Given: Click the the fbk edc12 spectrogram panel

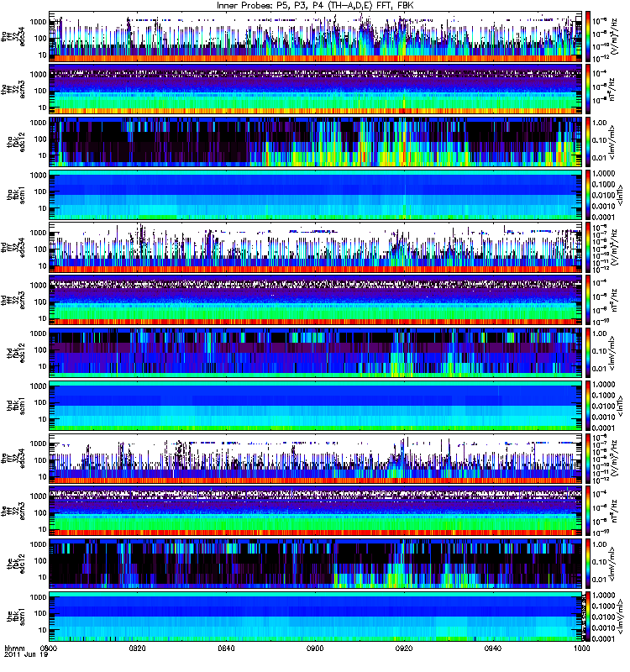Looking at the screenshot, I should pos(316,564).
